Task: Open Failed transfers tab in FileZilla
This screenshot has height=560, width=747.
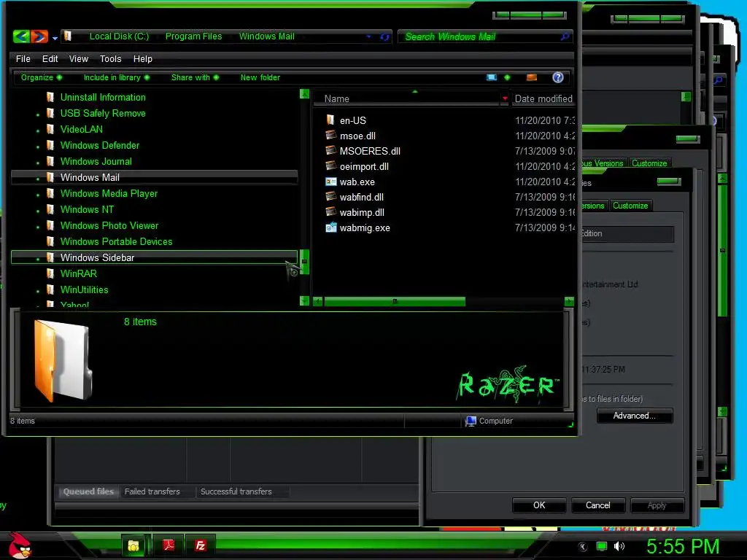Action: 152,491
